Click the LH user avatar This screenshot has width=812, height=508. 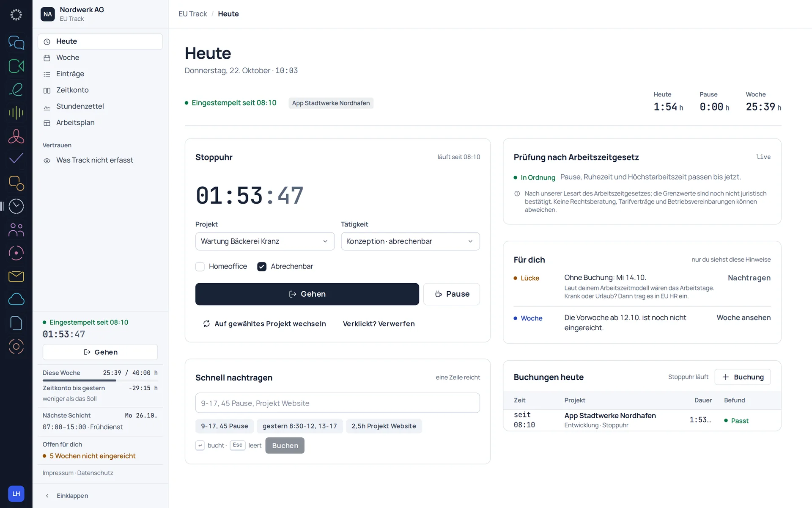coord(16,494)
